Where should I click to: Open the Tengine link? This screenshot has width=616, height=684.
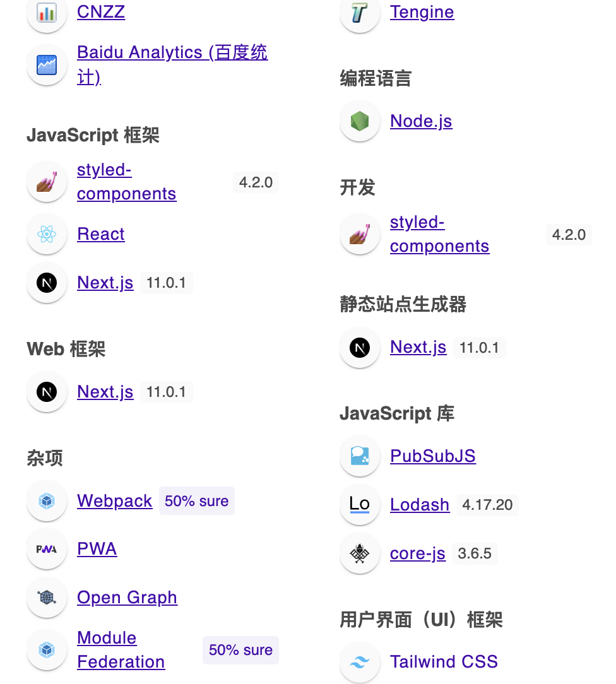(422, 12)
